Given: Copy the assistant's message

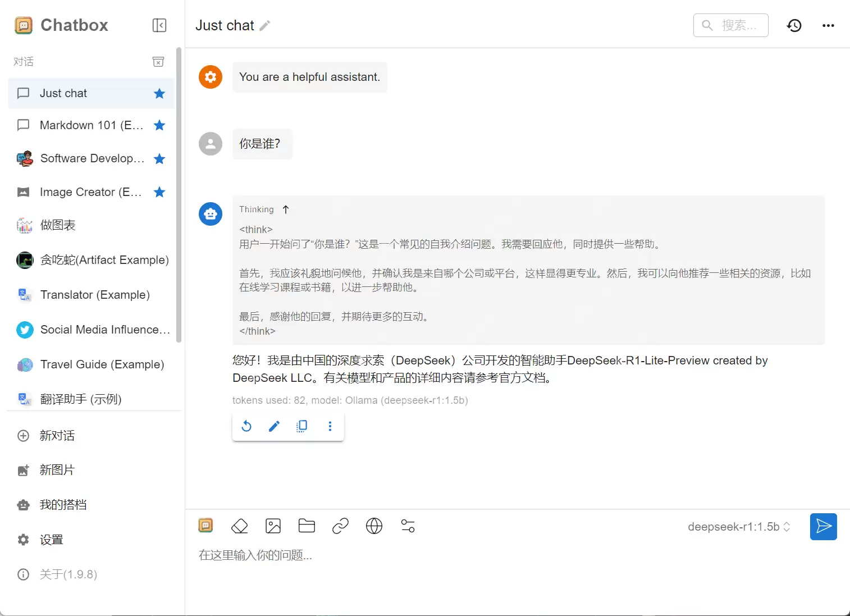Looking at the screenshot, I should 301,426.
